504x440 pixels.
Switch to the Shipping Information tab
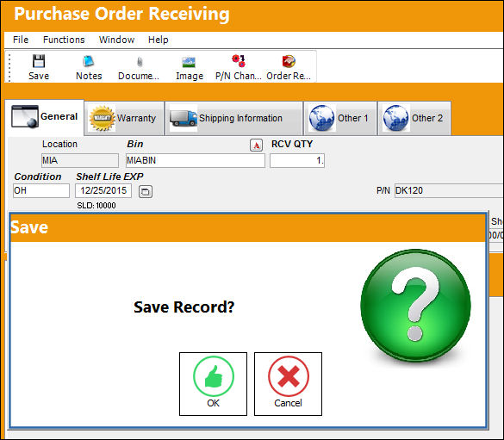click(x=233, y=118)
